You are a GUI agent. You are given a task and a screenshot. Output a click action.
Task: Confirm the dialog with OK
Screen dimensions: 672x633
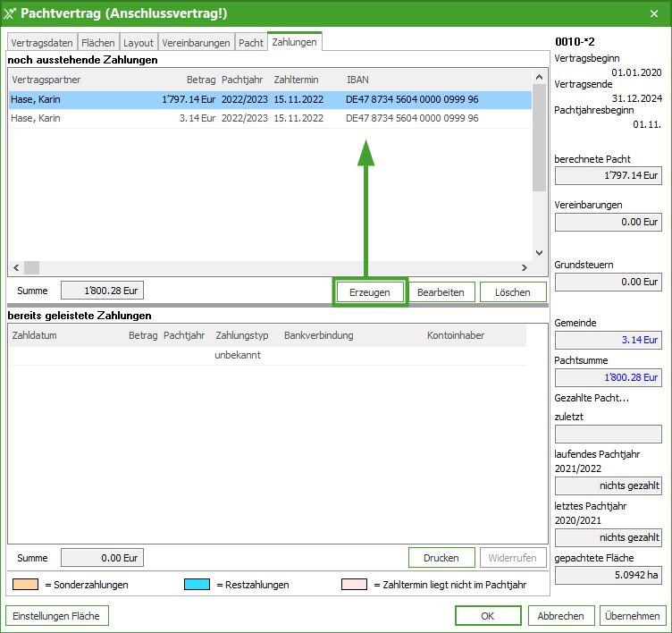pos(487,616)
